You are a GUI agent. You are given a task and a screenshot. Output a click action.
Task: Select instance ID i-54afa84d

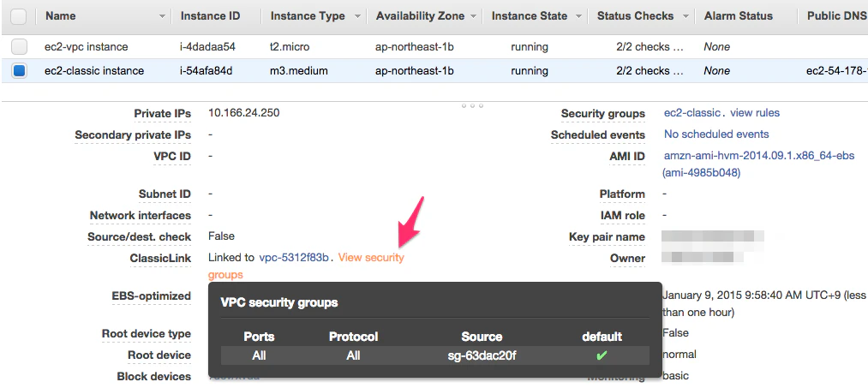(x=206, y=71)
